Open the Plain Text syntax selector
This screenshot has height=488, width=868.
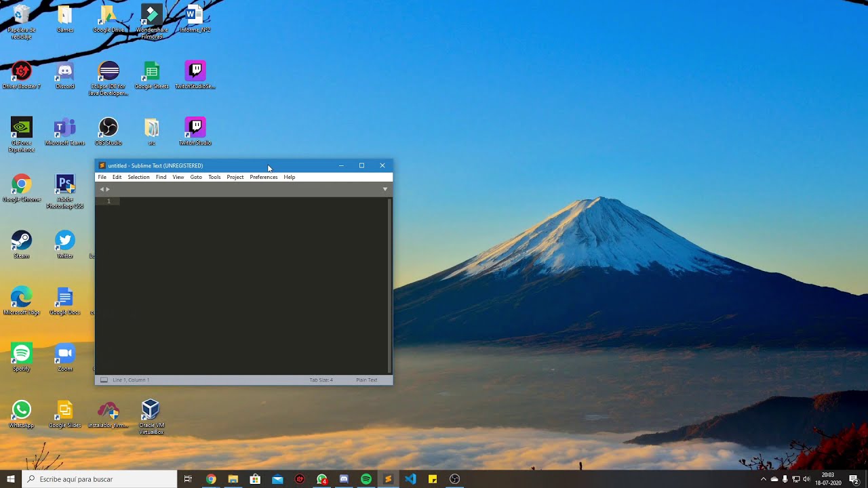click(366, 380)
